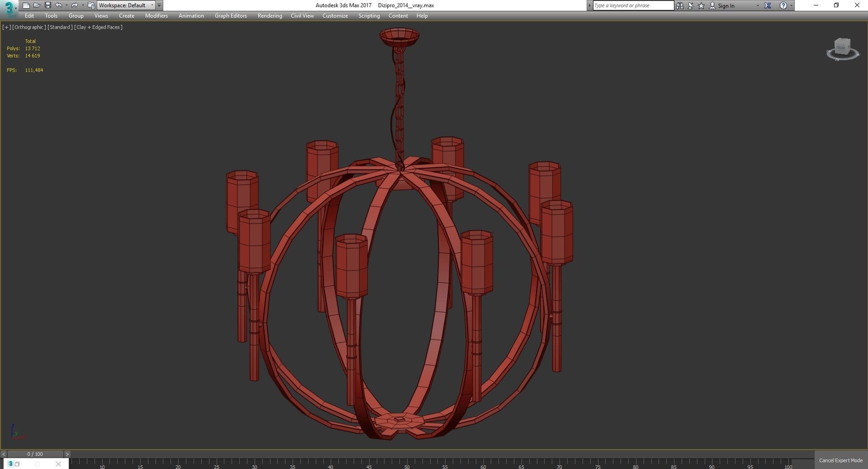The height and width of the screenshot is (469, 868).
Task: Open the Create menu
Action: [x=127, y=16]
